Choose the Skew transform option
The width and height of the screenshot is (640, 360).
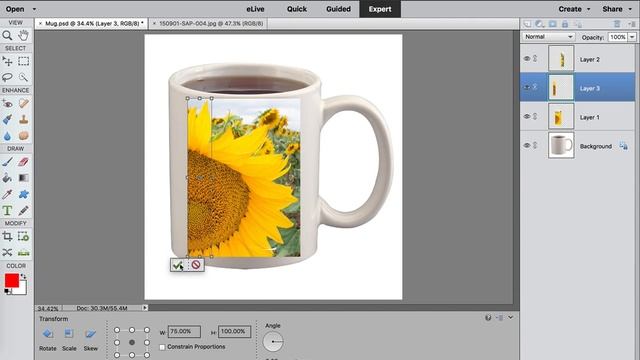tap(91, 339)
